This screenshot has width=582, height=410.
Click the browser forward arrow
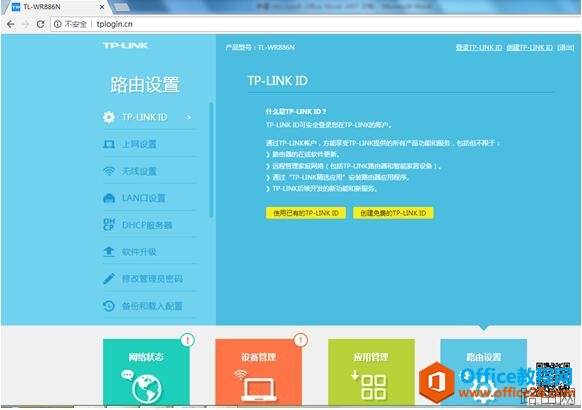26,24
